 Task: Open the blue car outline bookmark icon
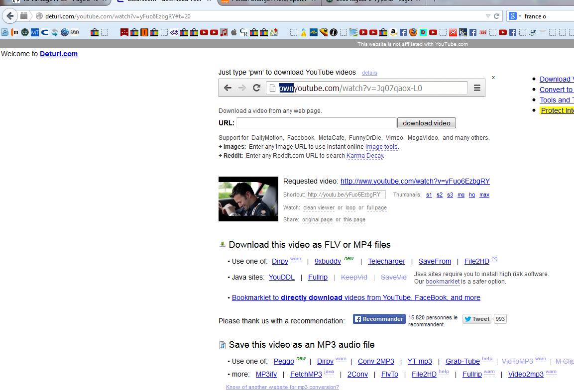(x=174, y=32)
